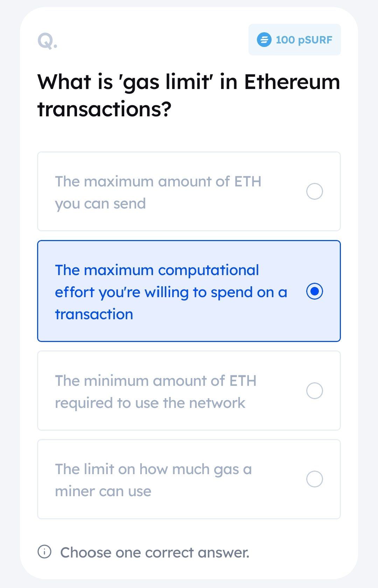378x588 pixels.
Task: Click the word 'transactions?' in the question
Action: click(104, 109)
